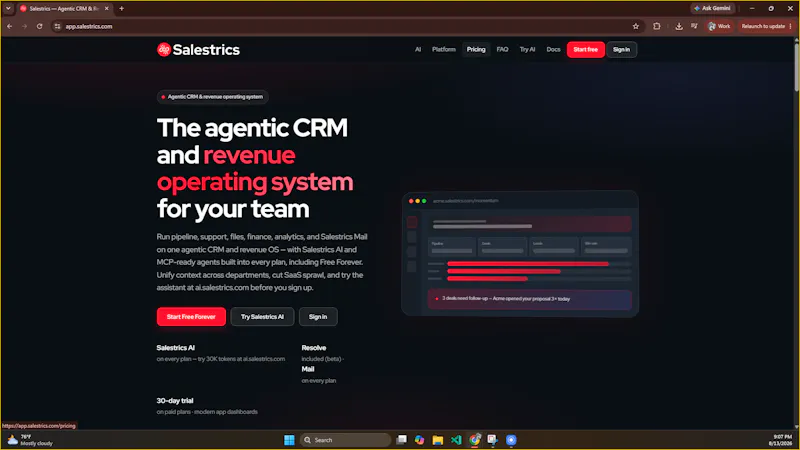
Task: Open File Explorer from the taskbar
Action: tap(438, 440)
